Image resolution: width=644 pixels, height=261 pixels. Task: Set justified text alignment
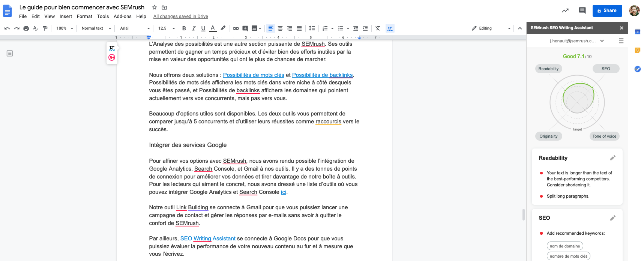tap(299, 28)
